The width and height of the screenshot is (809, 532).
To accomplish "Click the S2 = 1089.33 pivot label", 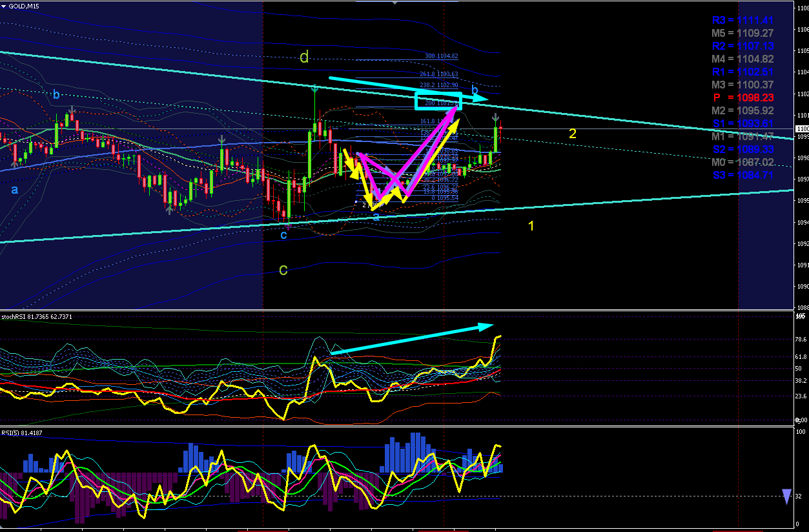I will click(743, 149).
